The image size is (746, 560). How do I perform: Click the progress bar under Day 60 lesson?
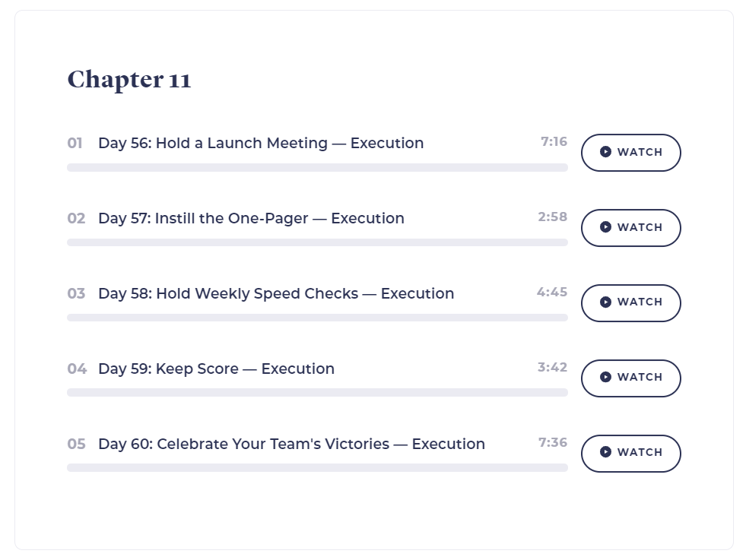317,468
